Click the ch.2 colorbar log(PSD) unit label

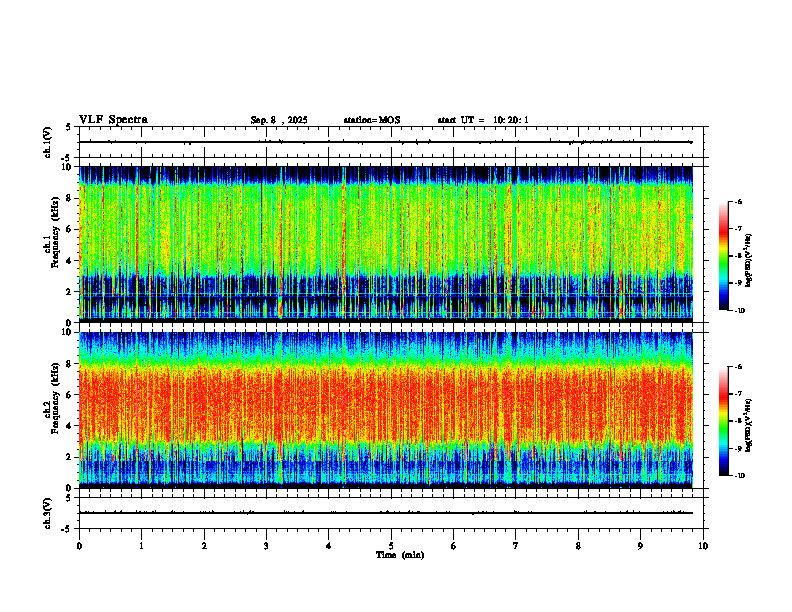[749, 425]
